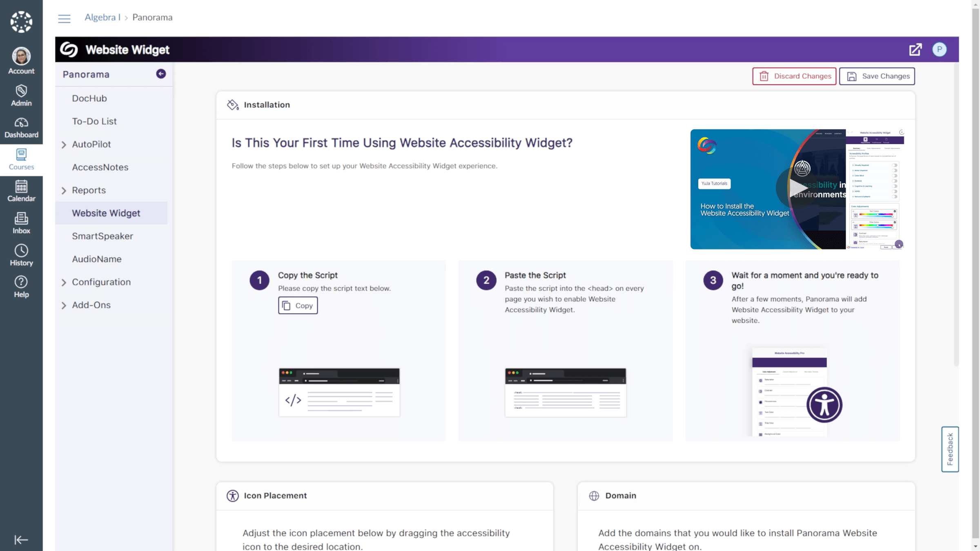This screenshot has height=551, width=980.
Task: Open To-Do List in the sidebar
Action: [x=94, y=121]
